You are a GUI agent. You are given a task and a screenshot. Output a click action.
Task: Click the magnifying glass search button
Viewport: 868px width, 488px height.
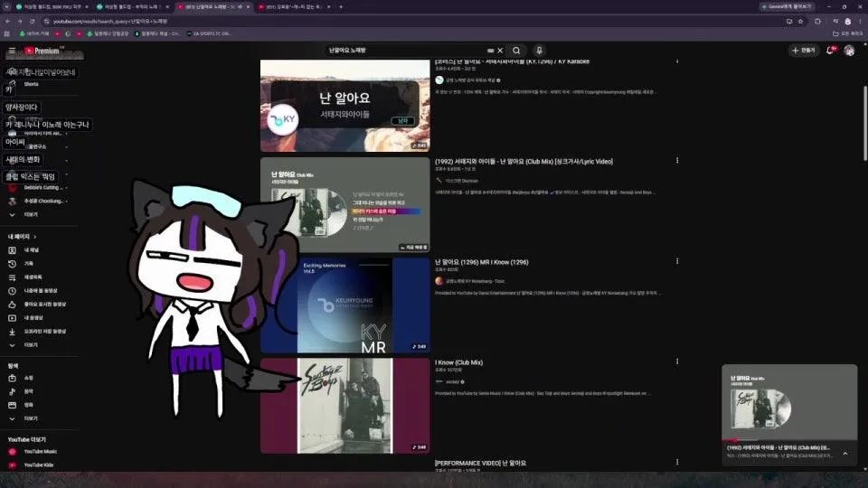point(516,51)
